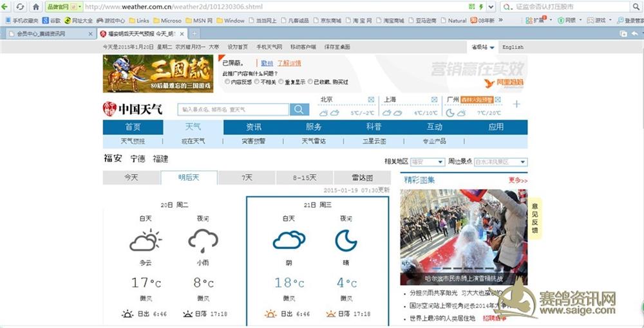The height and width of the screenshot is (328, 644).
Task: Click the city search input field
Action: pos(234,109)
